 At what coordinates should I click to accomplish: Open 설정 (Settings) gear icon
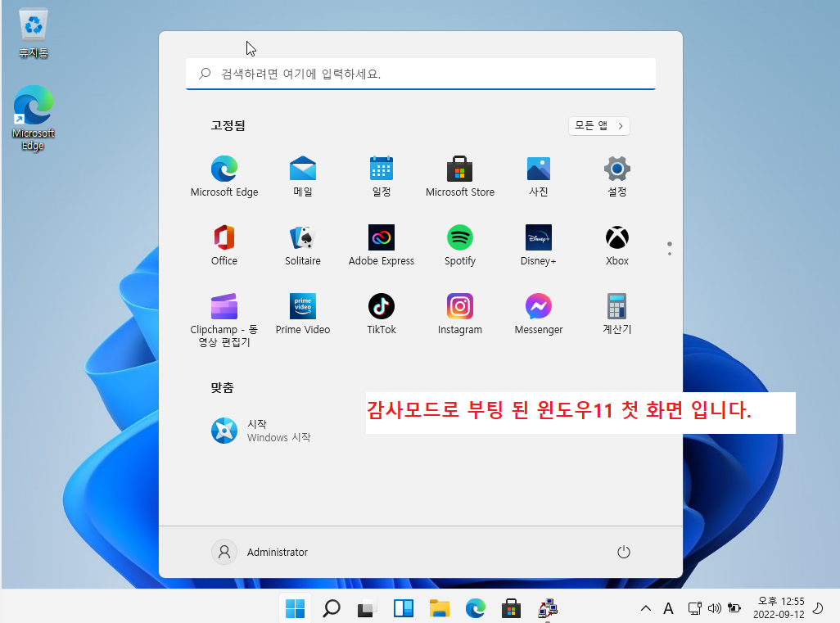tap(616, 177)
